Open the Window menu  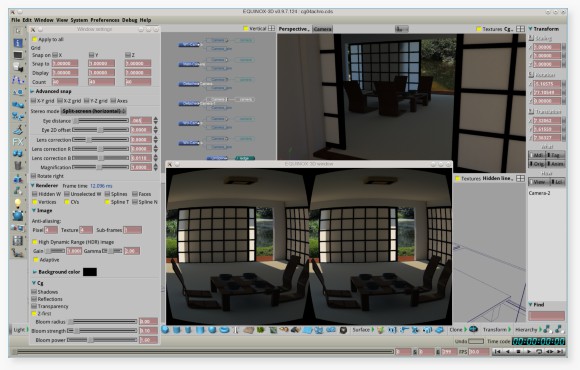pos(44,20)
